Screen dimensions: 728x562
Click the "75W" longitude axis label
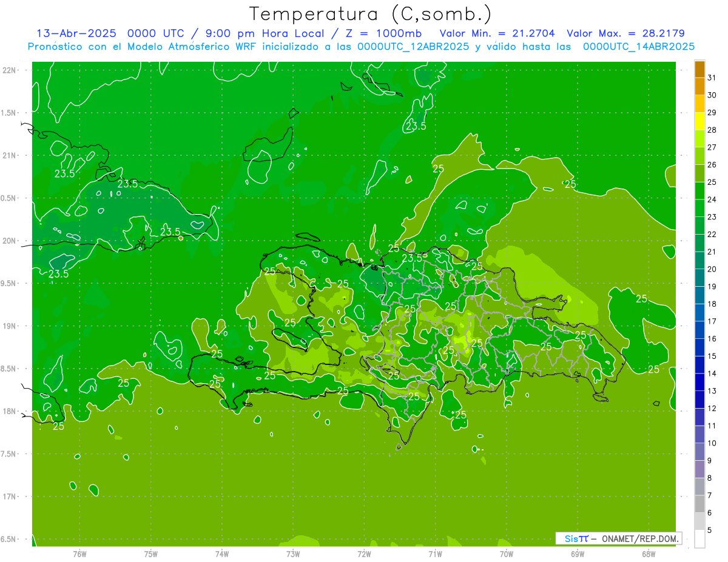(x=151, y=554)
